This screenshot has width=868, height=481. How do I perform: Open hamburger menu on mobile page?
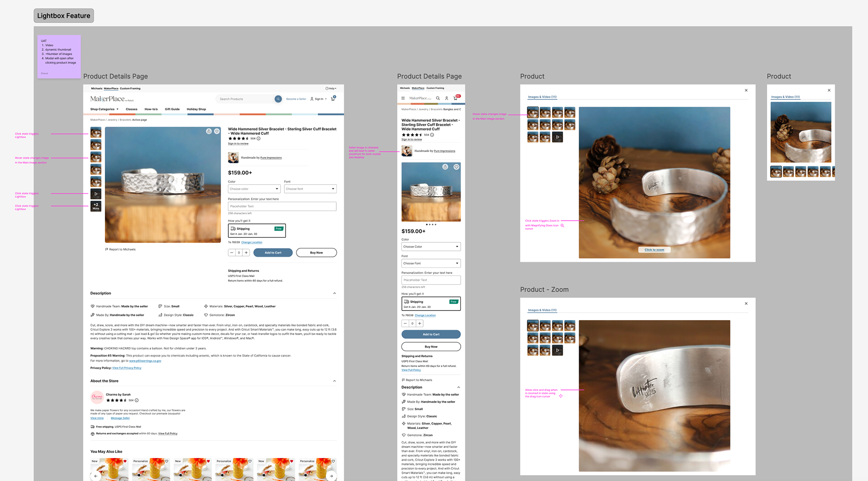pos(403,98)
